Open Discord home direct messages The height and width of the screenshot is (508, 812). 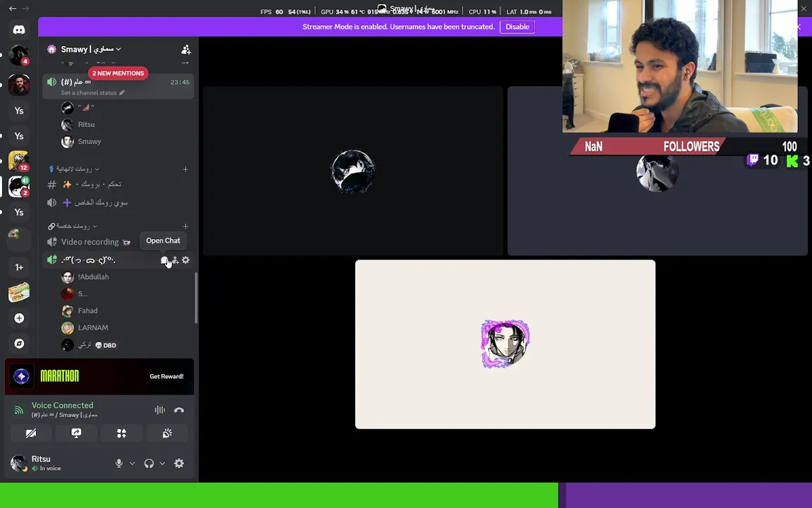pos(18,30)
